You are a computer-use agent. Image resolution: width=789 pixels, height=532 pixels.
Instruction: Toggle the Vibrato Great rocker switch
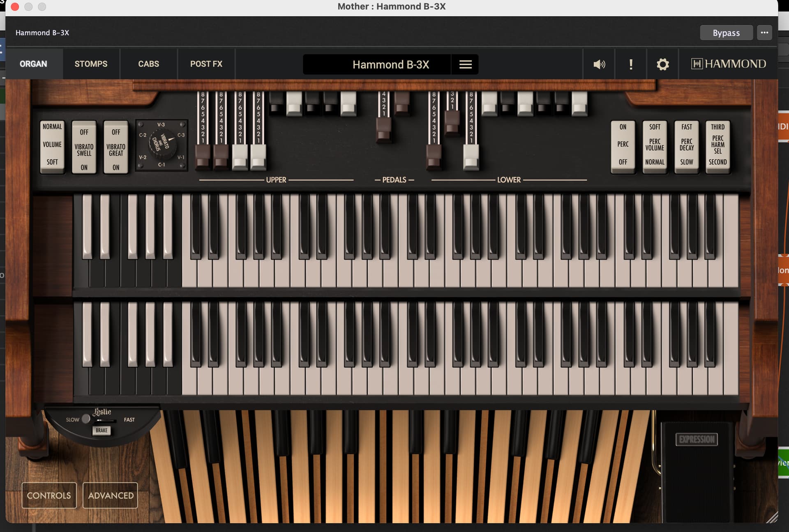(x=116, y=147)
